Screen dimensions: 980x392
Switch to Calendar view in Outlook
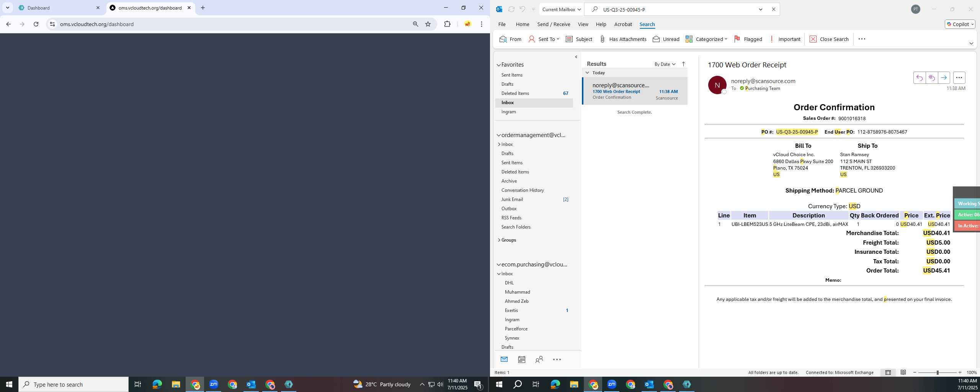pyautogui.click(x=522, y=359)
